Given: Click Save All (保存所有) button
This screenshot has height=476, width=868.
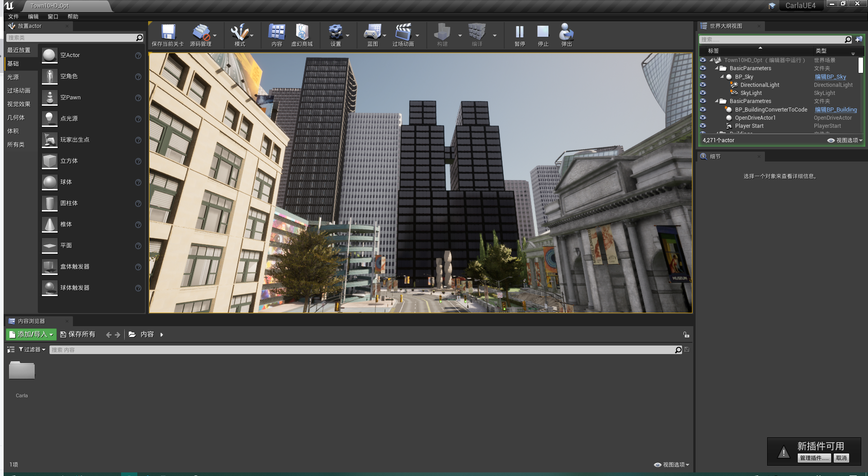Looking at the screenshot, I should coord(78,335).
